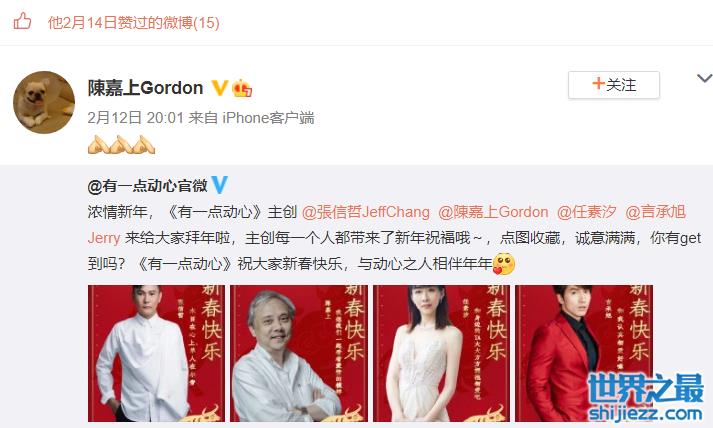This screenshot has height=428, width=713.
Task: Follow user with +关注 button
Action: tap(613, 85)
